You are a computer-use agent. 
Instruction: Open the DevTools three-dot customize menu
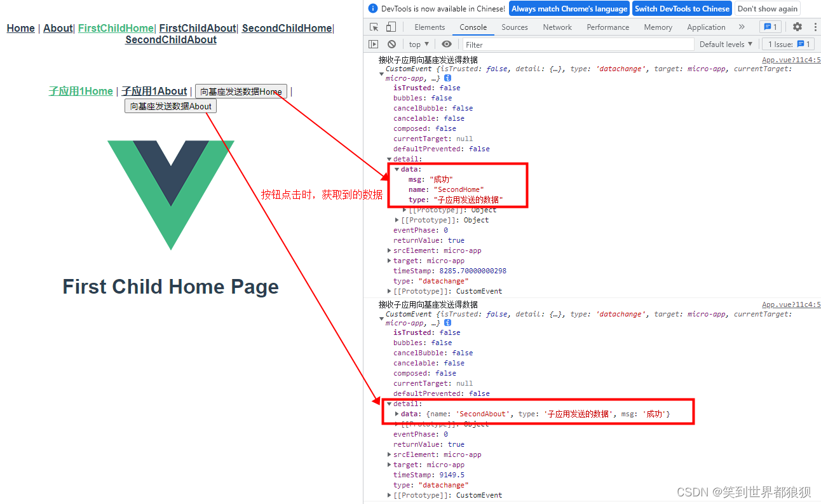(815, 27)
